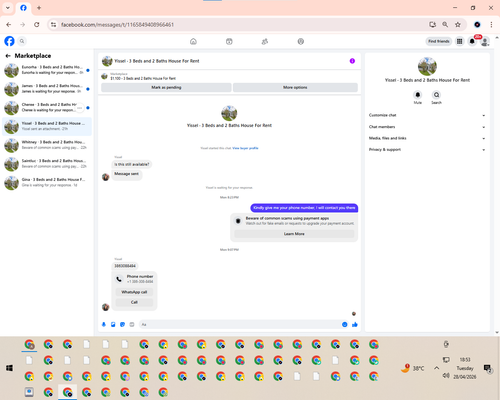The height and width of the screenshot is (400, 500).
Task: Expand Chat members section
Action: (427, 127)
